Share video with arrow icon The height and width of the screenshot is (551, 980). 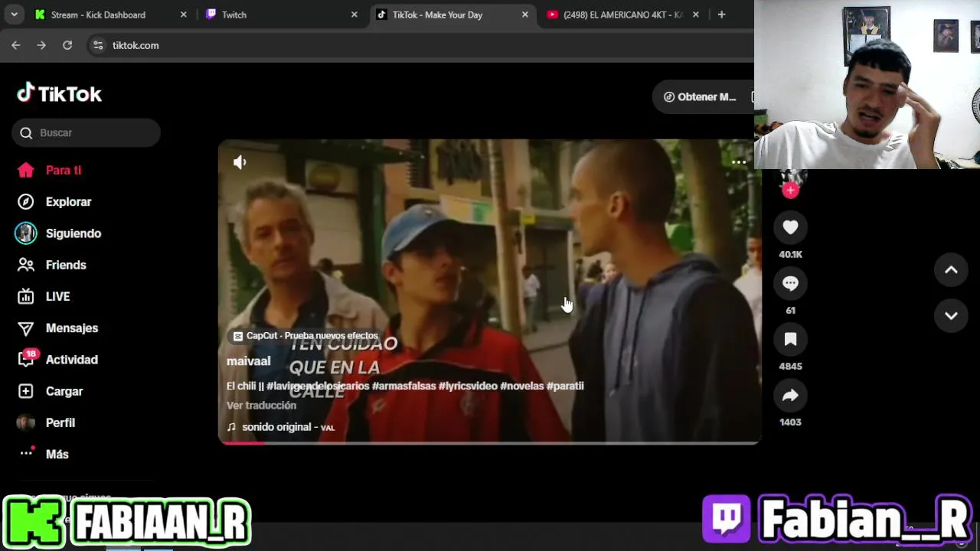tap(790, 395)
